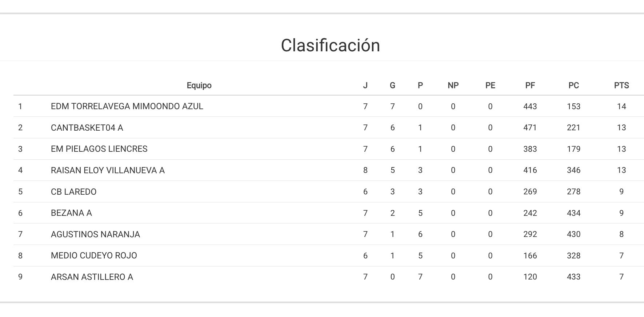Click ARSAN ASTILLERO A team name
The image size is (644, 317).
pos(92,277)
